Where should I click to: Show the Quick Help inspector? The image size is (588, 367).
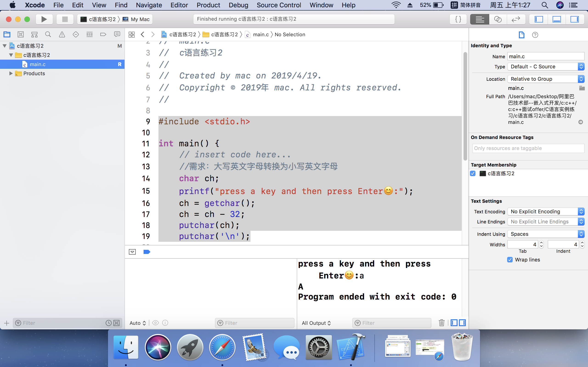[535, 35]
